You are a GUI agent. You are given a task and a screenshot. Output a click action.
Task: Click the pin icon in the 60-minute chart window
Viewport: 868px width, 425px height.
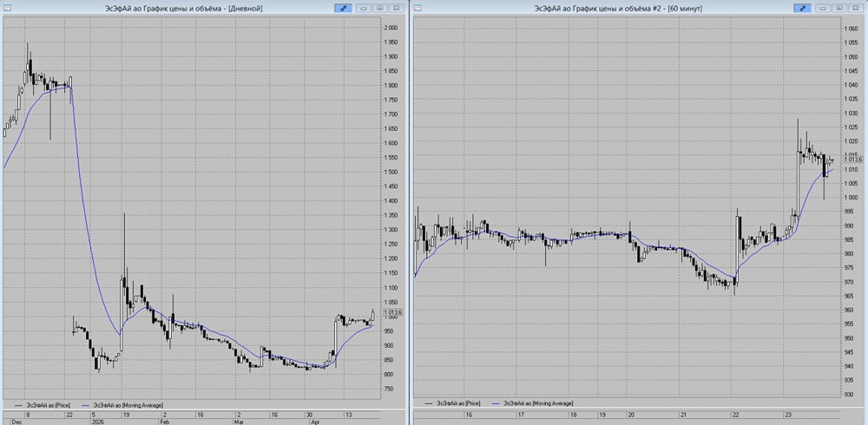coord(802,9)
